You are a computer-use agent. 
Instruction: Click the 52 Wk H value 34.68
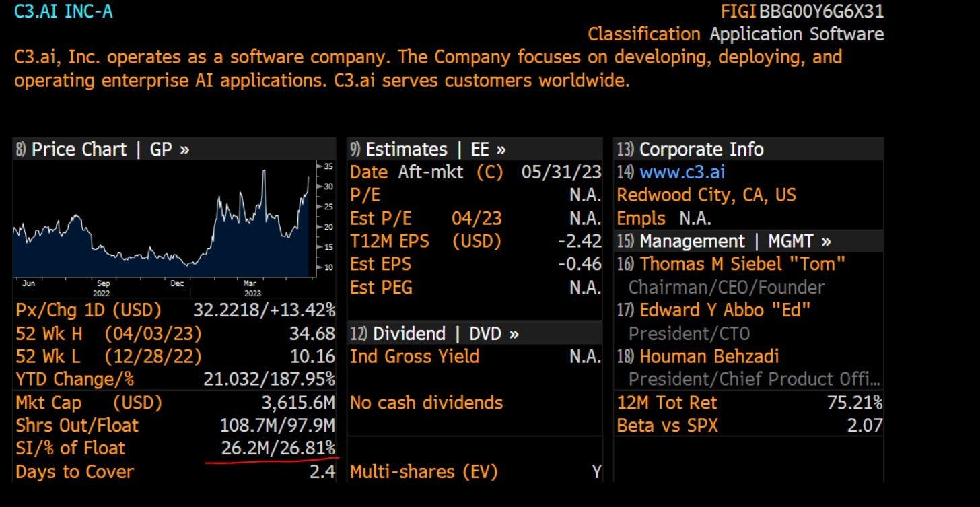click(311, 333)
